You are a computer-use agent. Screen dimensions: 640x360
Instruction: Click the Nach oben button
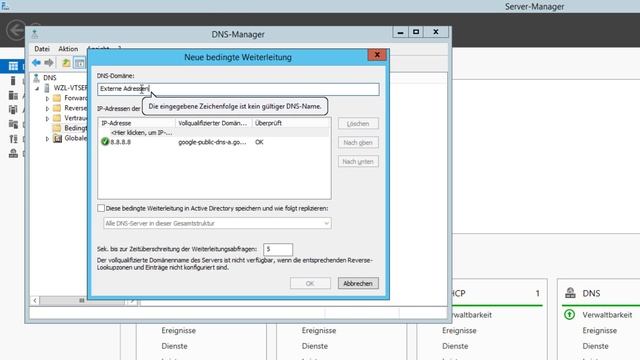(358, 142)
